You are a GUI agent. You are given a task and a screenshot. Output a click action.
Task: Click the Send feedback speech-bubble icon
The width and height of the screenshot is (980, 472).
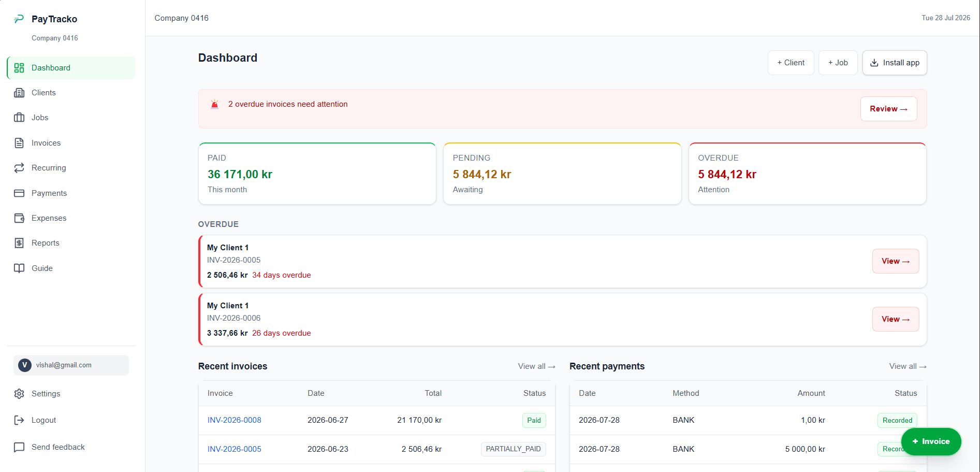(x=19, y=447)
